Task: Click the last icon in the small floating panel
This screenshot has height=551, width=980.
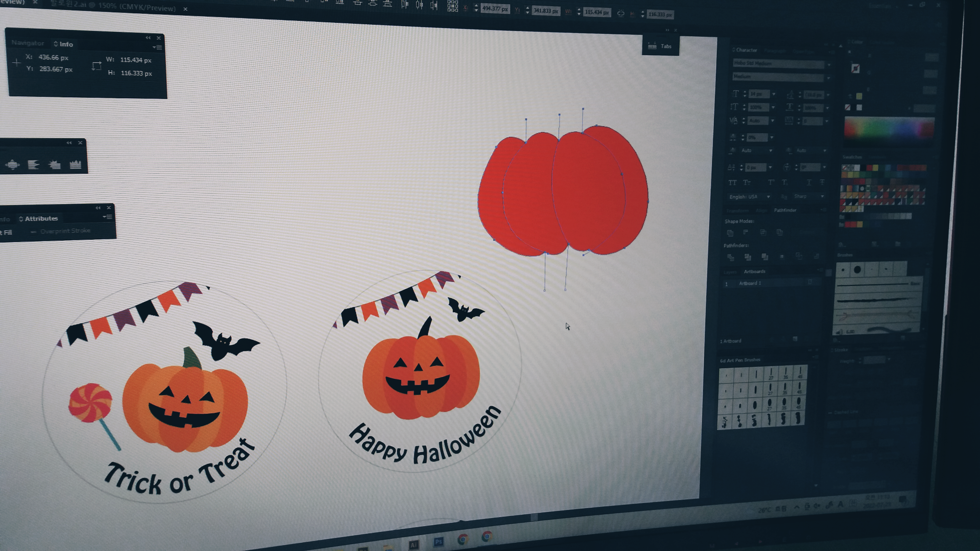Action: tap(75, 165)
